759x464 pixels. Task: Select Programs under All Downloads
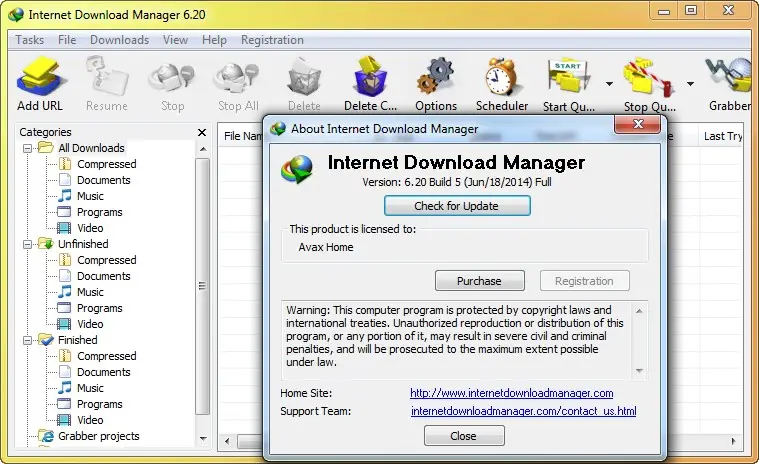click(x=100, y=212)
